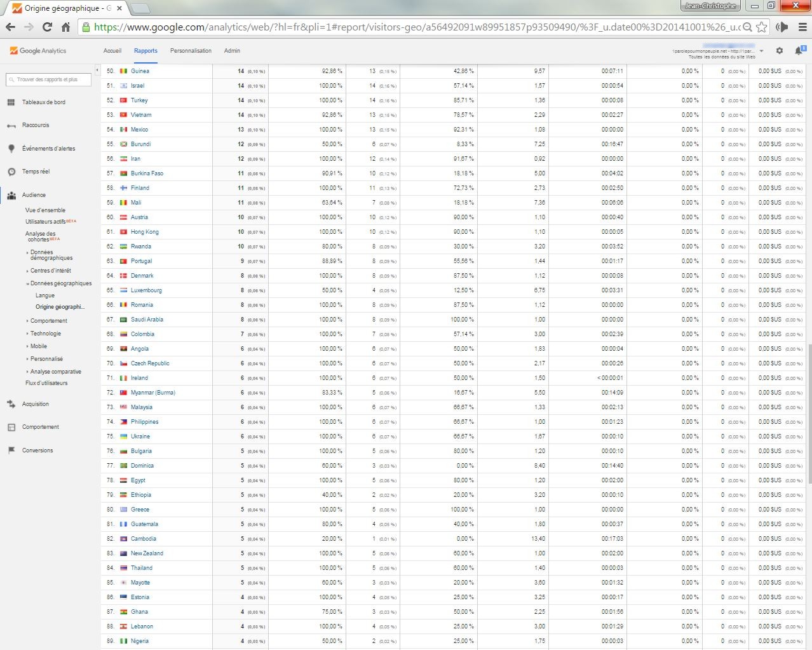Click the Google Analytics logo
The height and width of the screenshot is (650, 812).
(x=38, y=51)
